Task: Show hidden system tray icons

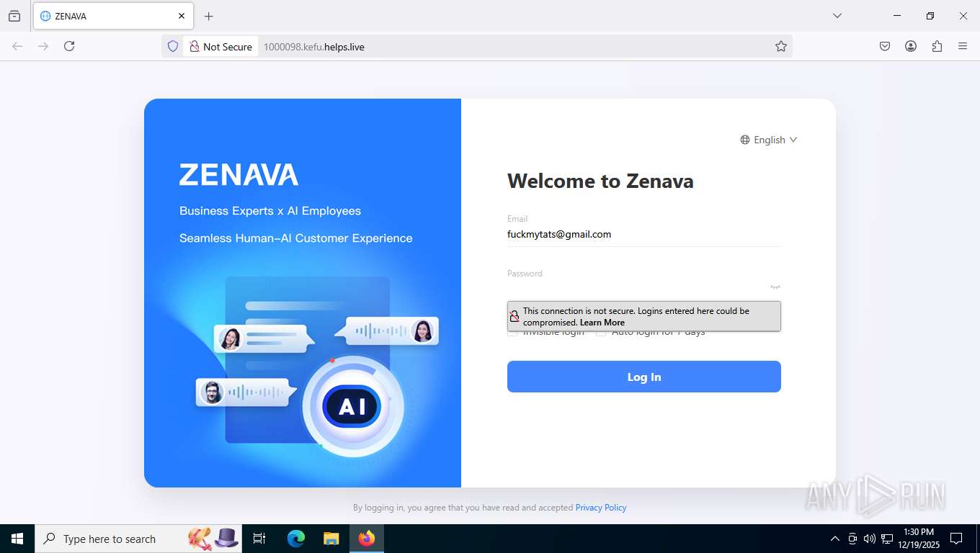Action: pyautogui.click(x=835, y=539)
